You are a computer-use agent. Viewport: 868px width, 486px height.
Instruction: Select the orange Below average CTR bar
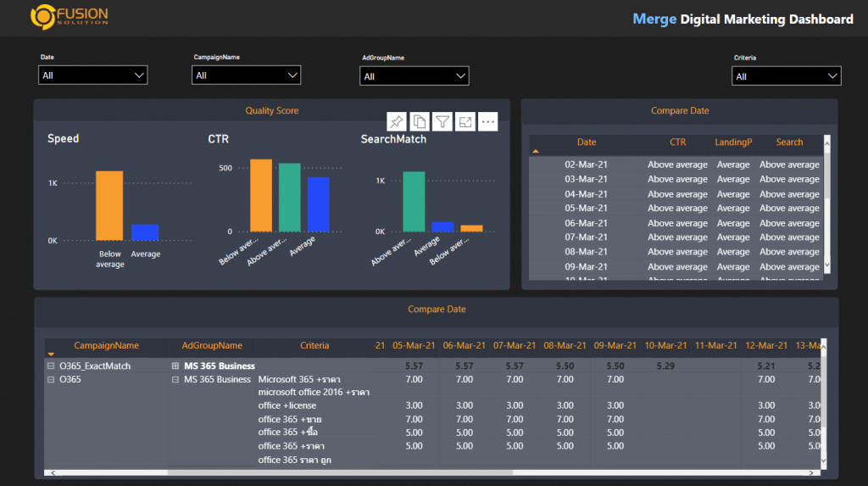click(x=261, y=195)
